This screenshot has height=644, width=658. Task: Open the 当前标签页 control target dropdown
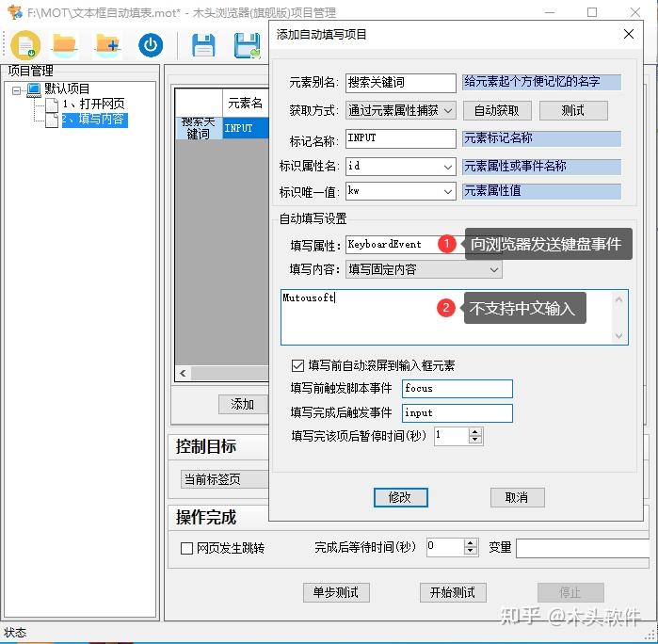pyautogui.click(x=224, y=479)
